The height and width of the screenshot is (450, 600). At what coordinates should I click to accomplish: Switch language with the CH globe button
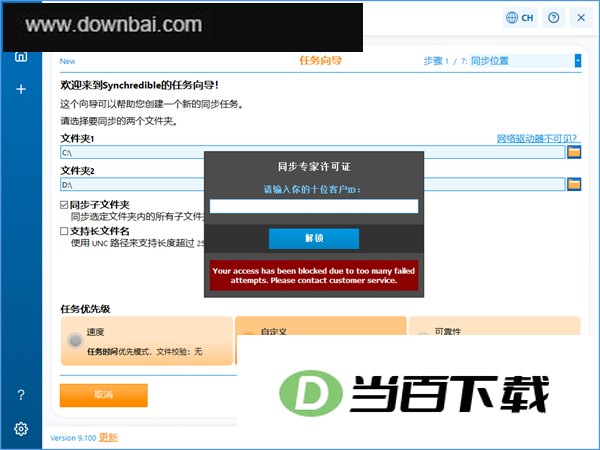(x=520, y=18)
